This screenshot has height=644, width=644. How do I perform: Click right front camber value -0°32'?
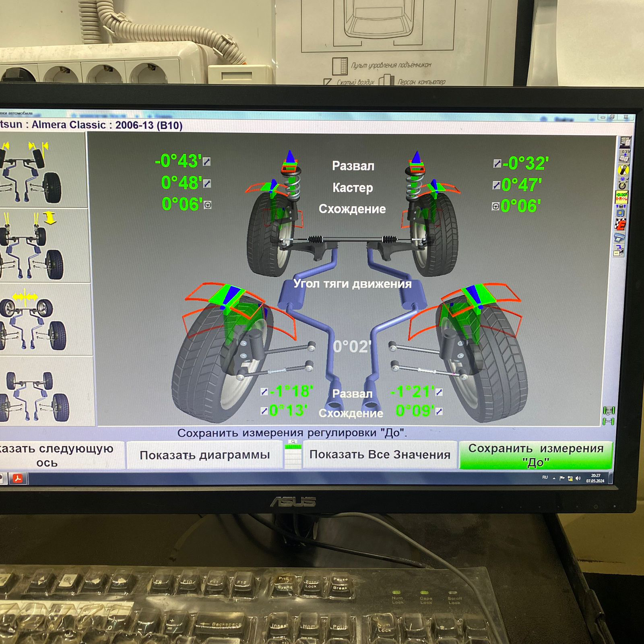(x=525, y=163)
